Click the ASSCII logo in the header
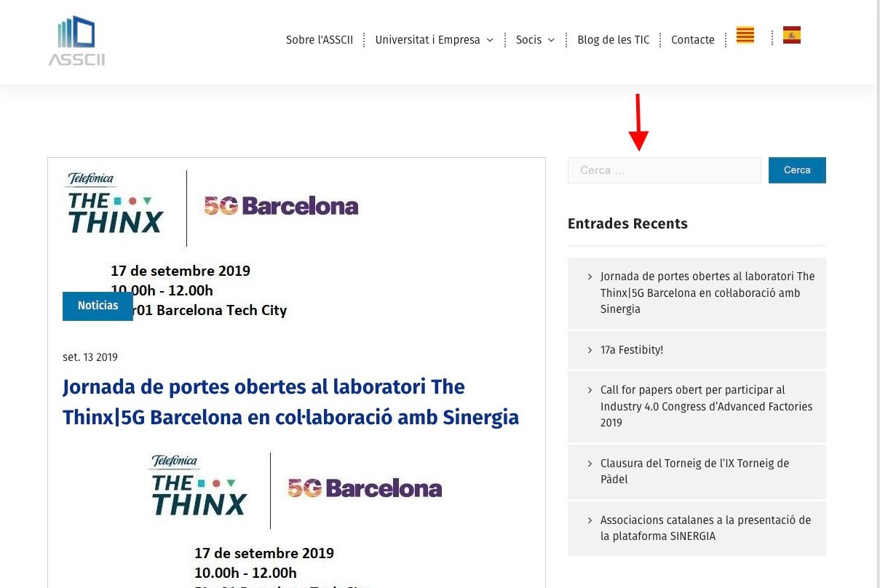Viewport: 880px width, 588px height. pyautogui.click(x=76, y=41)
